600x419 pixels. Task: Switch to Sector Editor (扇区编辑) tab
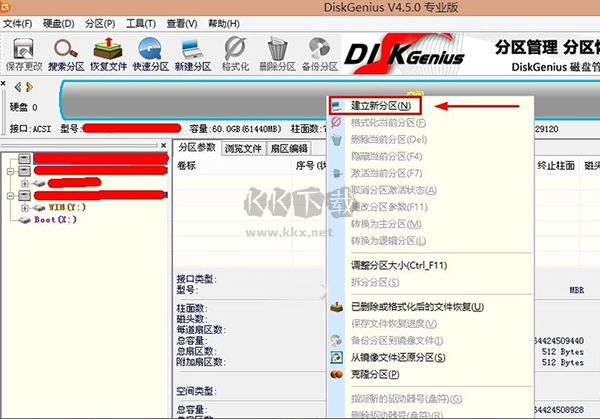(x=289, y=148)
